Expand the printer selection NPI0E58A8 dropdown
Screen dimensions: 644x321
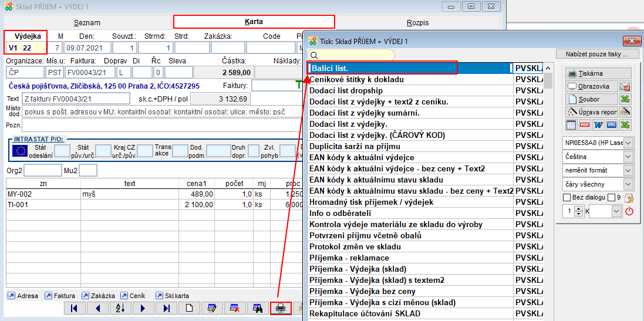pos(629,143)
